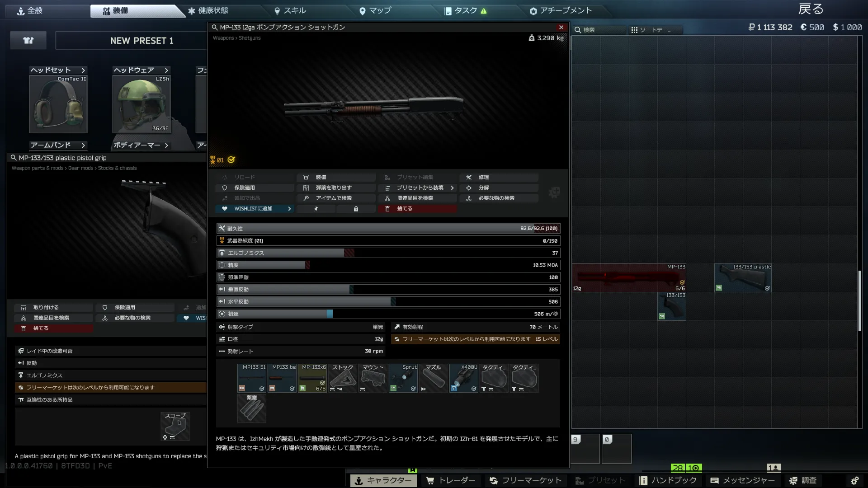Toggle the found-in-raid checkmark badge
Viewport: 868px width, 488px height.
231,160
